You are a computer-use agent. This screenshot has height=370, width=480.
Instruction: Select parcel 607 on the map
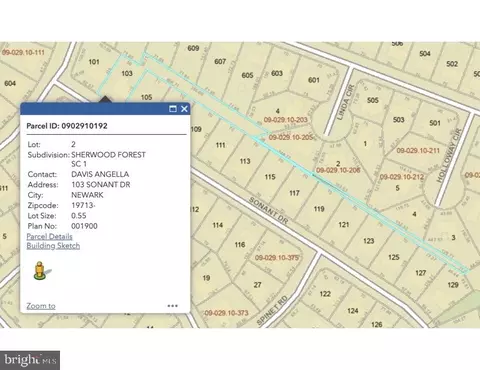pos(220,61)
